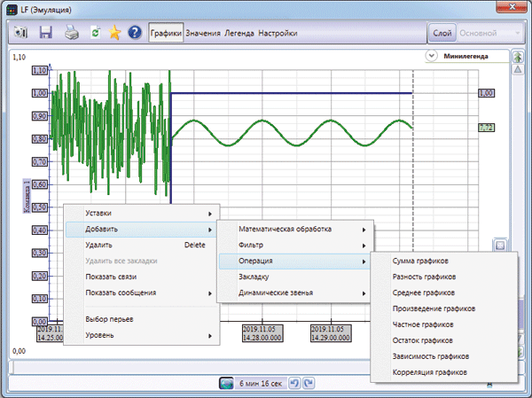Select Показать связи menu item
The width and height of the screenshot is (532, 398).
point(142,277)
